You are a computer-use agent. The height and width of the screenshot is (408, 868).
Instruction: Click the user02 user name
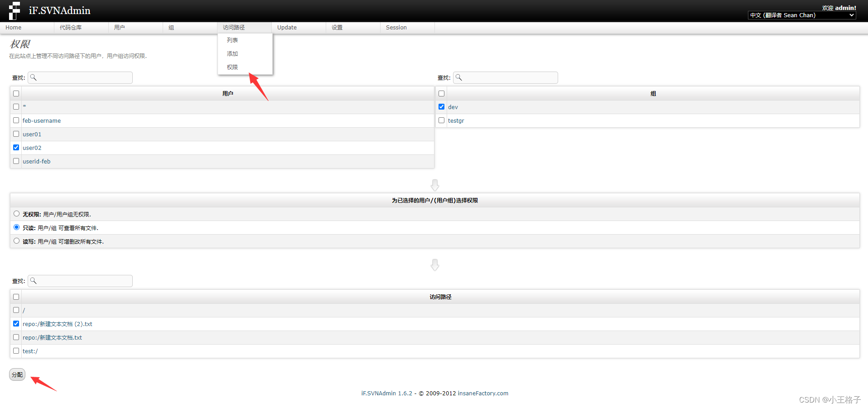[x=32, y=148]
